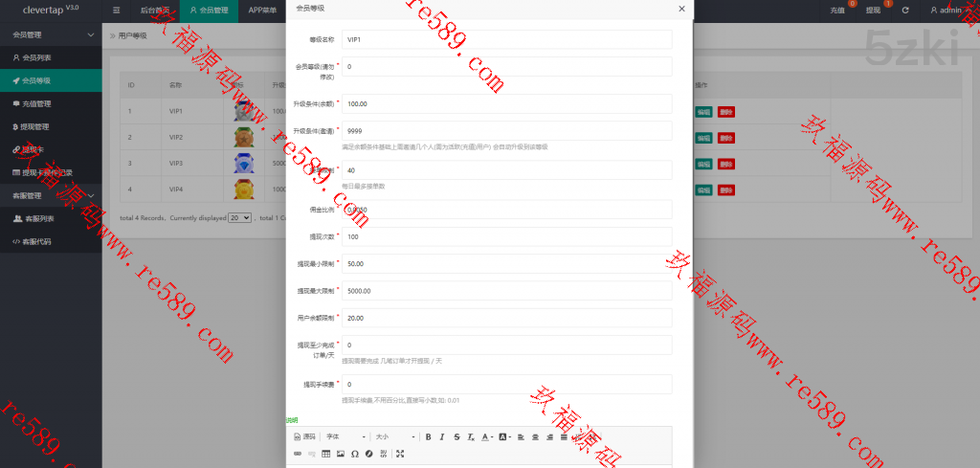Center-align text in the editor

point(535,436)
